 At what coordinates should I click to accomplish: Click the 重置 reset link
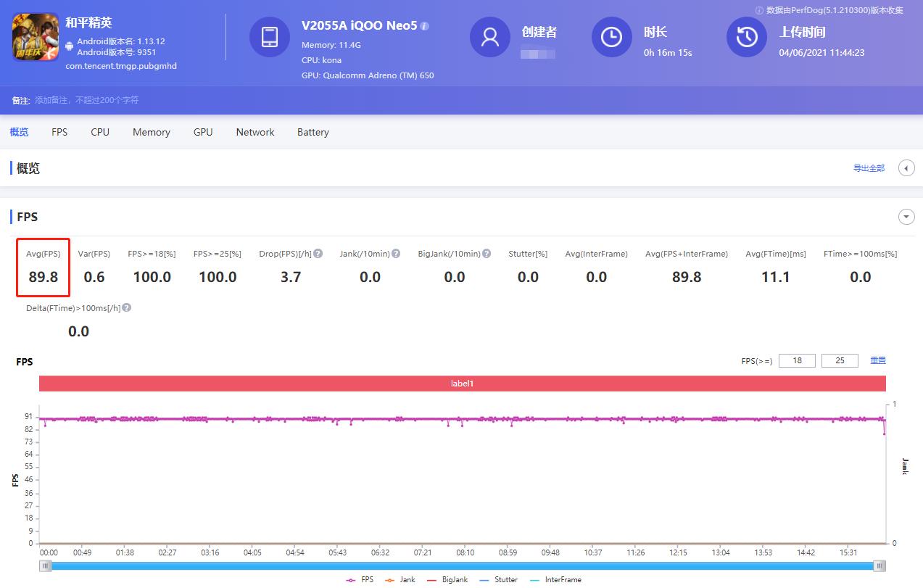(x=878, y=360)
